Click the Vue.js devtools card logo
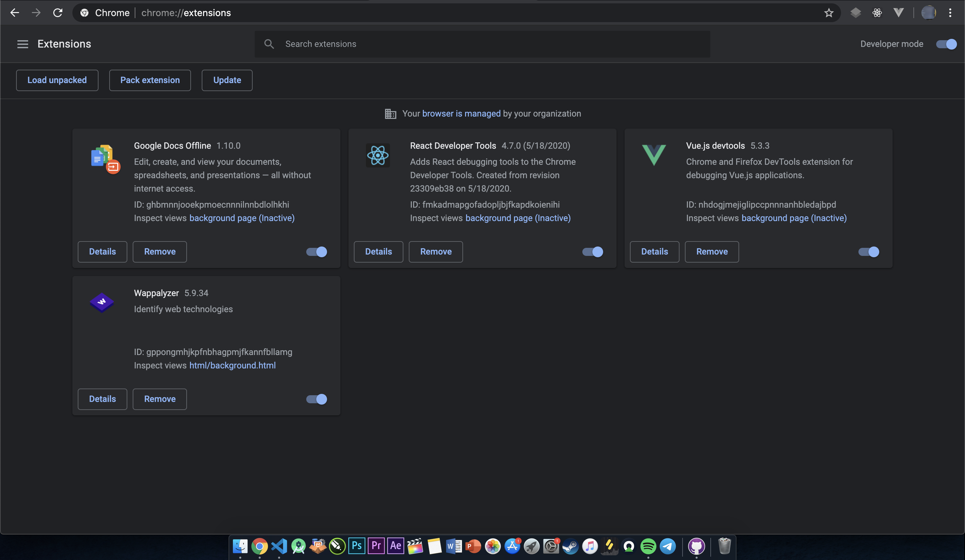Image resolution: width=965 pixels, height=560 pixels. [654, 155]
